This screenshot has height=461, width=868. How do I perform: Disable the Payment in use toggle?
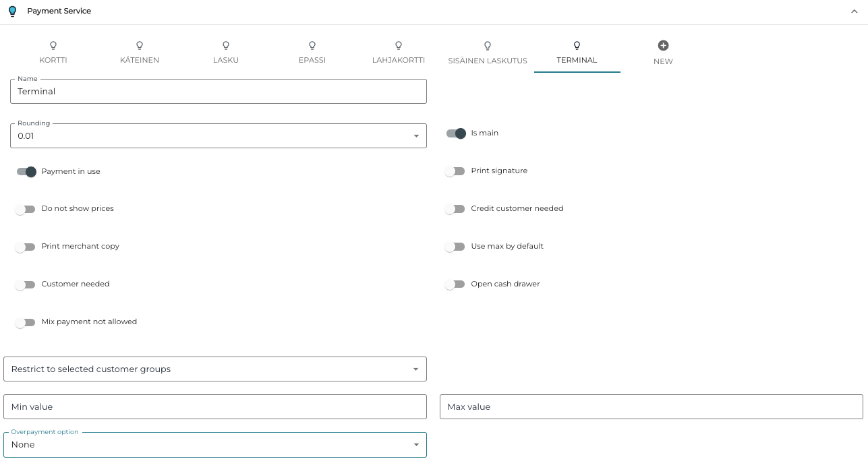[26, 172]
